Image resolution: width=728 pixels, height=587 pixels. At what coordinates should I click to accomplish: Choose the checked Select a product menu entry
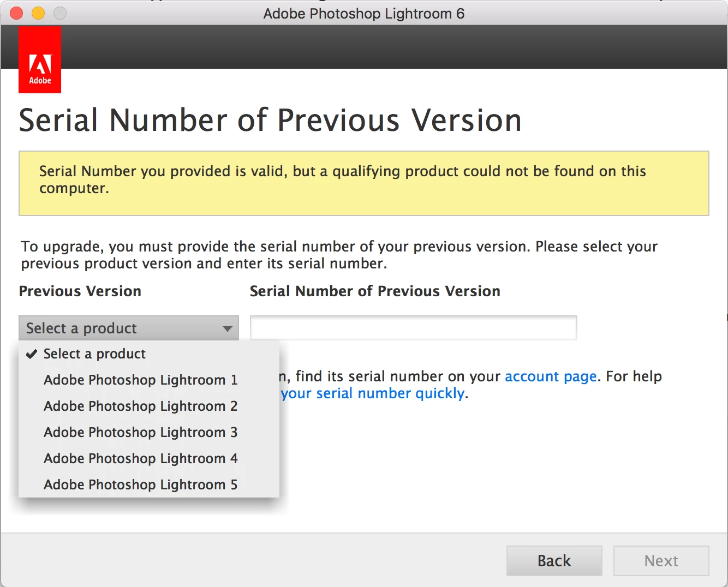pos(149,354)
